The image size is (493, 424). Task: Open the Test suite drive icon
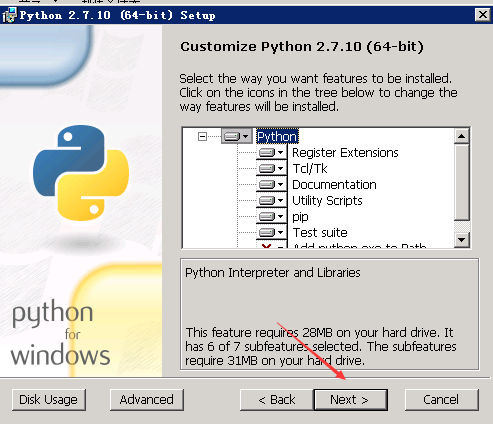(x=271, y=232)
